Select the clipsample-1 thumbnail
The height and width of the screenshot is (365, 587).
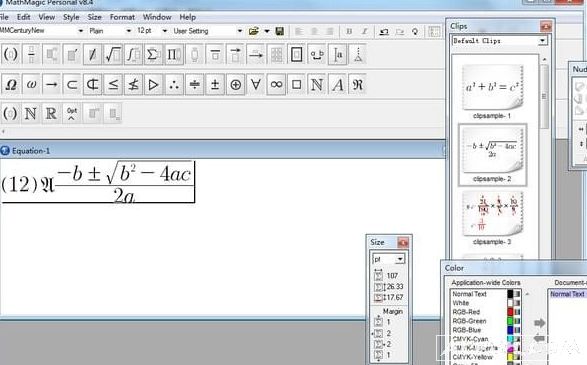[492, 88]
